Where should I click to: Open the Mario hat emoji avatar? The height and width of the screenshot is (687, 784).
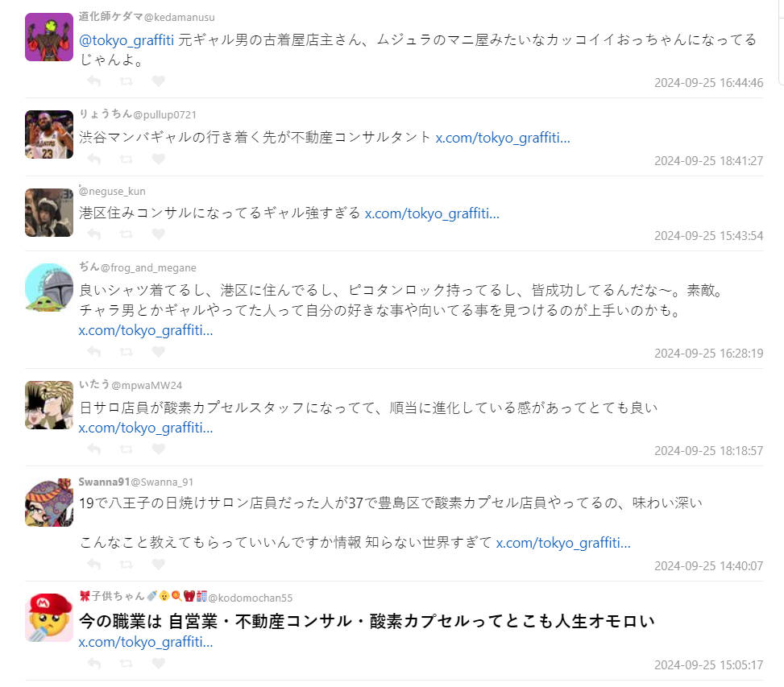[x=49, y=618]
